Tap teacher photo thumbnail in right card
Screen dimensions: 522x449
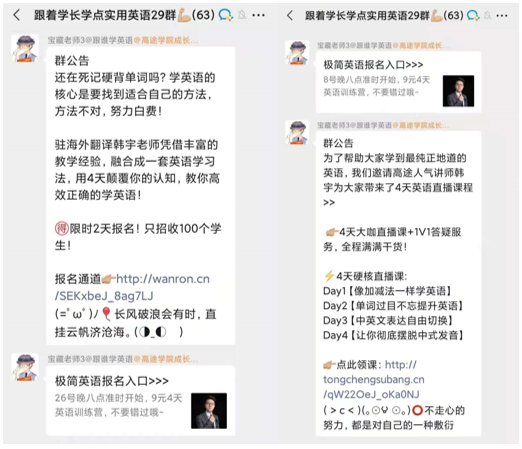(x=458, y=91)
